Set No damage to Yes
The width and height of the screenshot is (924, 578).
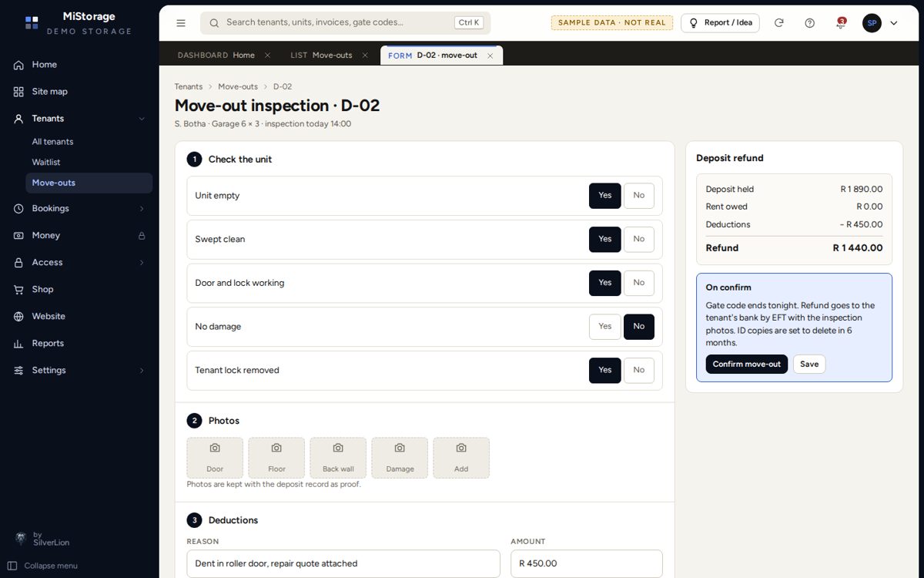(x=605, y=327)
